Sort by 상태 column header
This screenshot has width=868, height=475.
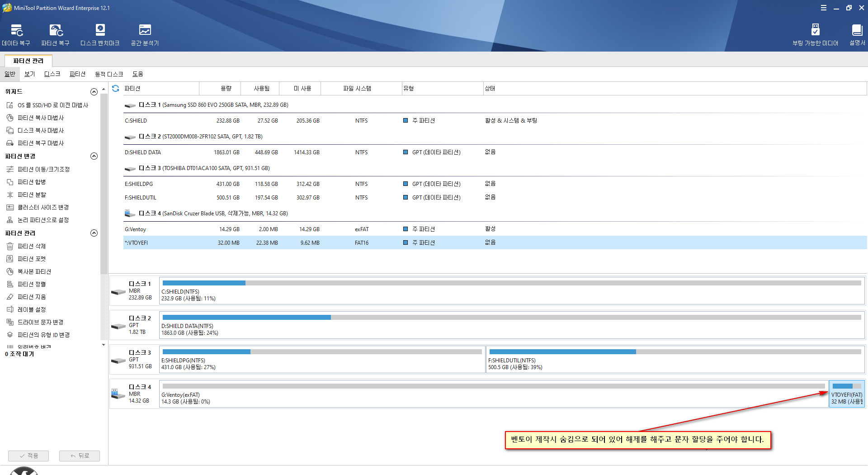[x=675, y=88]
